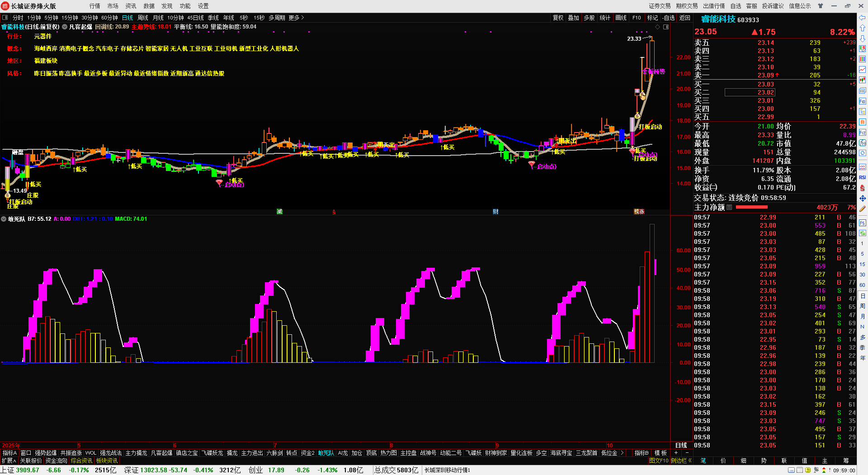868x475 pixels.
Task: Click 交易状态 连续竞价 status row
Action: 740,198
